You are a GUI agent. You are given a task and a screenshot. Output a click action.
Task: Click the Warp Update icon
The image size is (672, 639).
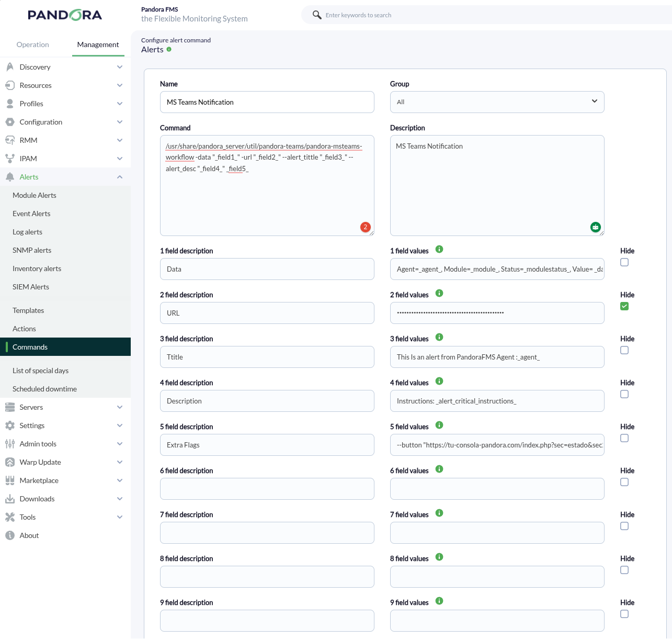pyautogui.click(x=10, y=462)
